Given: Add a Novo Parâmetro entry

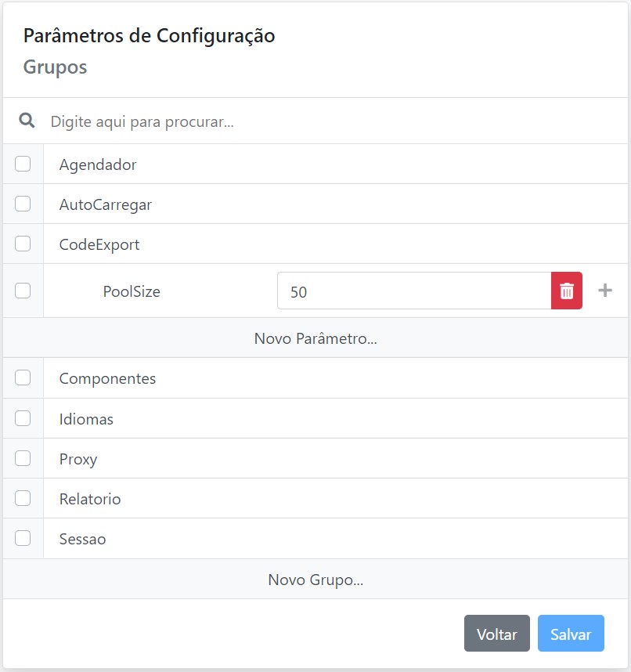Looking at the screenshot, I should [x=315, y=338].
